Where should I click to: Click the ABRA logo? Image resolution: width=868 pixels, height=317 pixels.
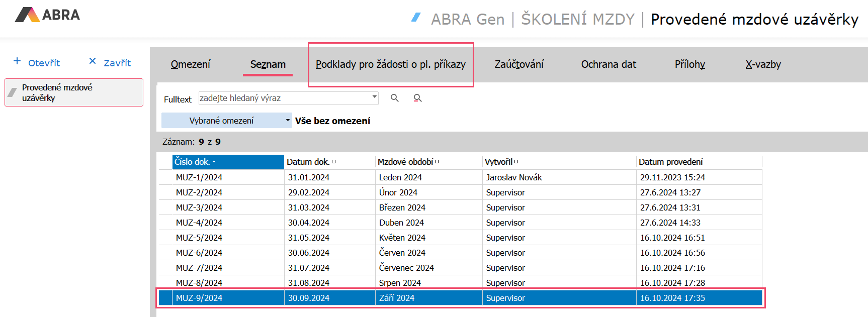[x=48, y=15]
